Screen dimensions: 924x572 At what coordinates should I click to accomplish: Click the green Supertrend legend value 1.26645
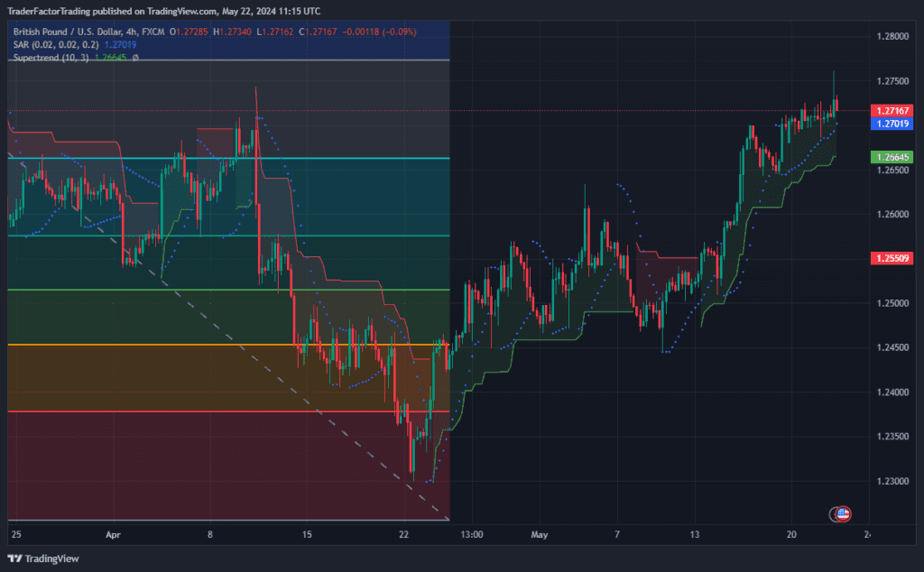[110, 58]
